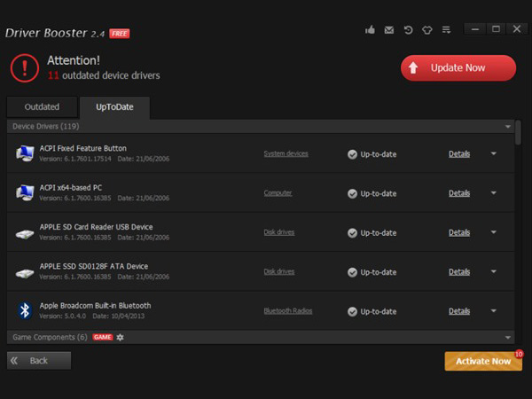The height and width of the screenshot is (399, 532).
Task: Select 'APPLE SSD SD0128F ATA Device' name
Action: 94,266
